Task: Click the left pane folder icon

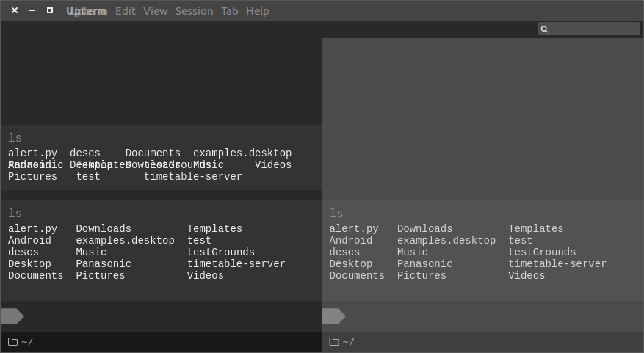Action: (x=12, y=341)
